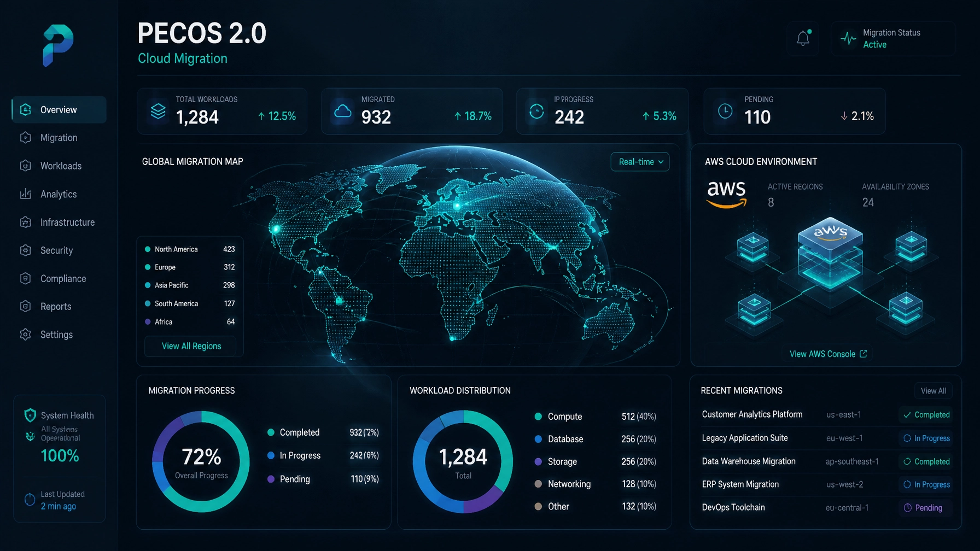Click the Database 256 distribution row

coord(595,439)
